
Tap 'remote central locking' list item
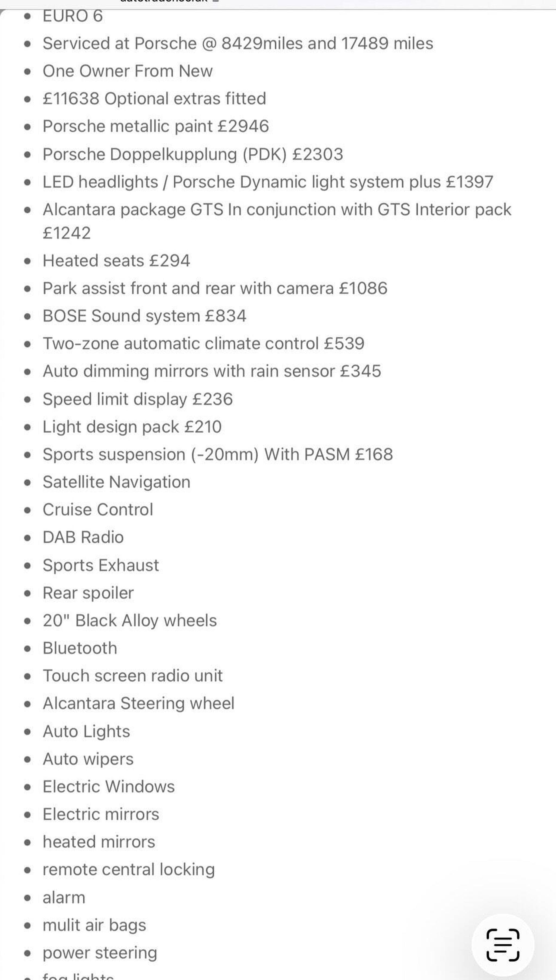point(129,870)
